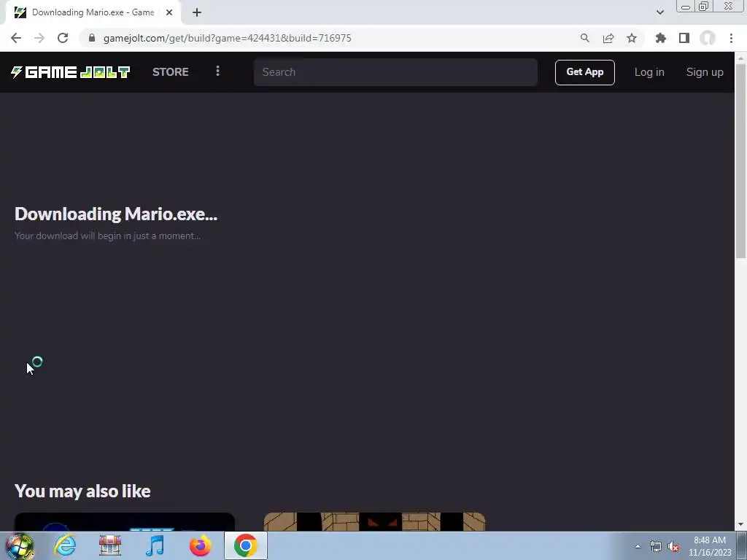Restore down the Chrome window
The height and width of the screenshot is (560, 747).
[704, 7]
